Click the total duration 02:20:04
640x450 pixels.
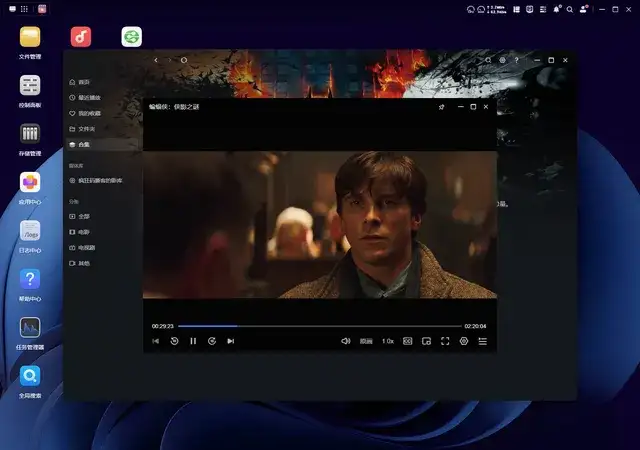click(x=475, y=326)
